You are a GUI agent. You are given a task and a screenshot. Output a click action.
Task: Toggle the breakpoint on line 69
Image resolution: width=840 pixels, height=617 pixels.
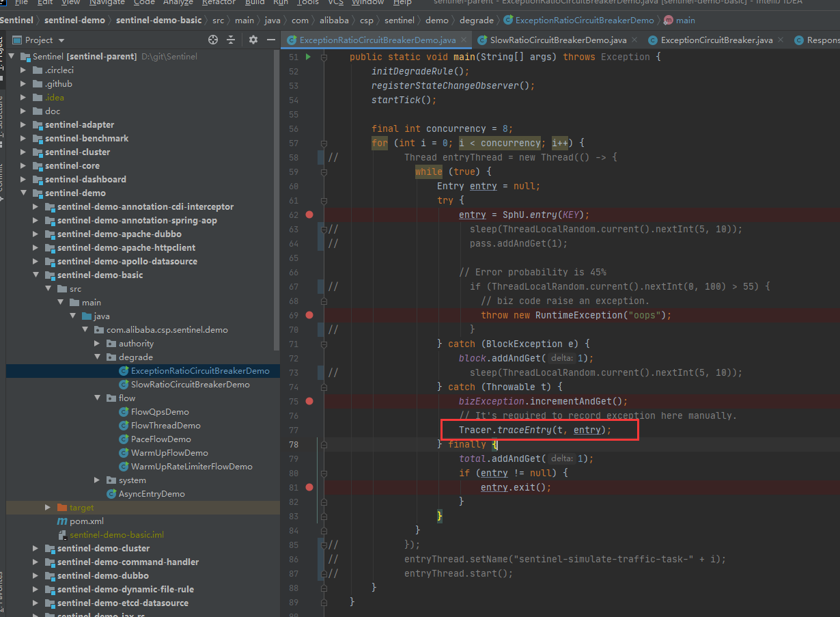pyautogui.click(x=309, y=315)
